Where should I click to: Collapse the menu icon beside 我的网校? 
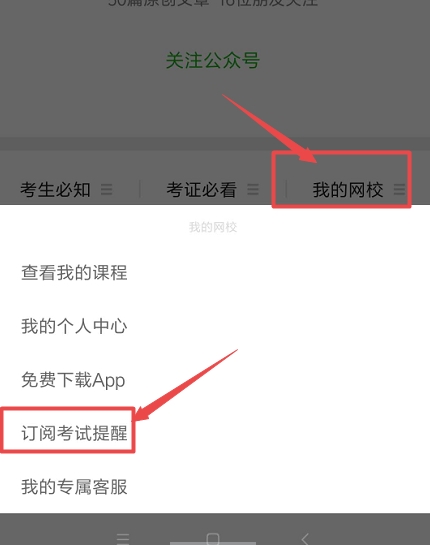click(399, 190)
